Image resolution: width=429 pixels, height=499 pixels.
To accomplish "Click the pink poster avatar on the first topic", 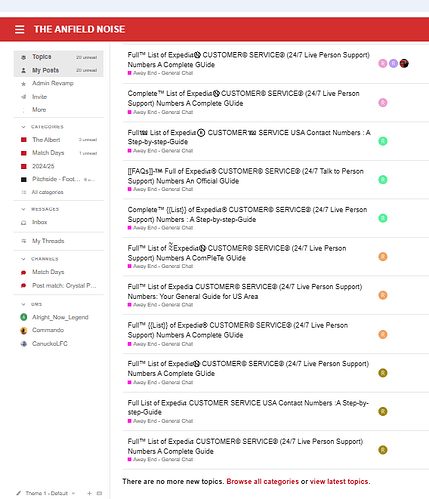I will tap(383, 63).
